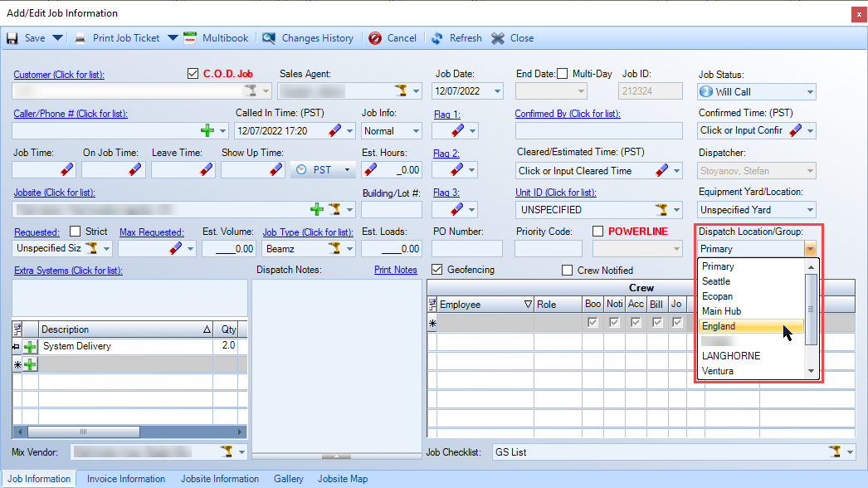Open the Print Job Ticket dropdown arrow
This screenshot has width=868, height=488.
pyautogui.click(x=173, y=38)
